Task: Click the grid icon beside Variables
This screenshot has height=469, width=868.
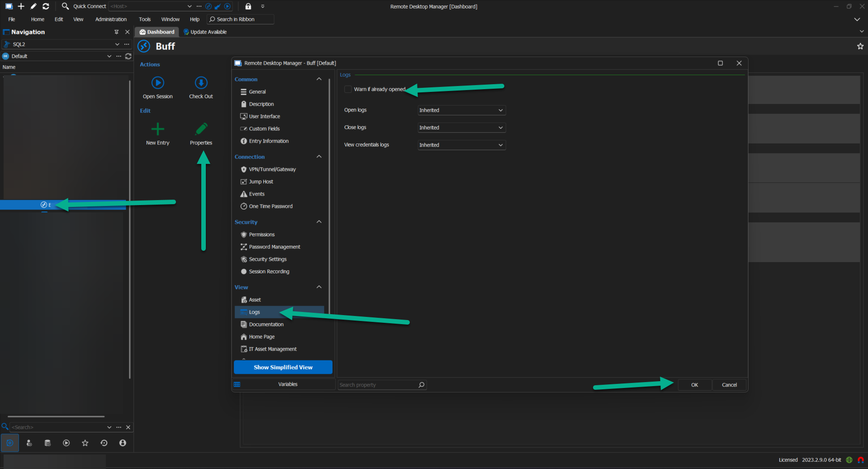Action: coord(237,384)
